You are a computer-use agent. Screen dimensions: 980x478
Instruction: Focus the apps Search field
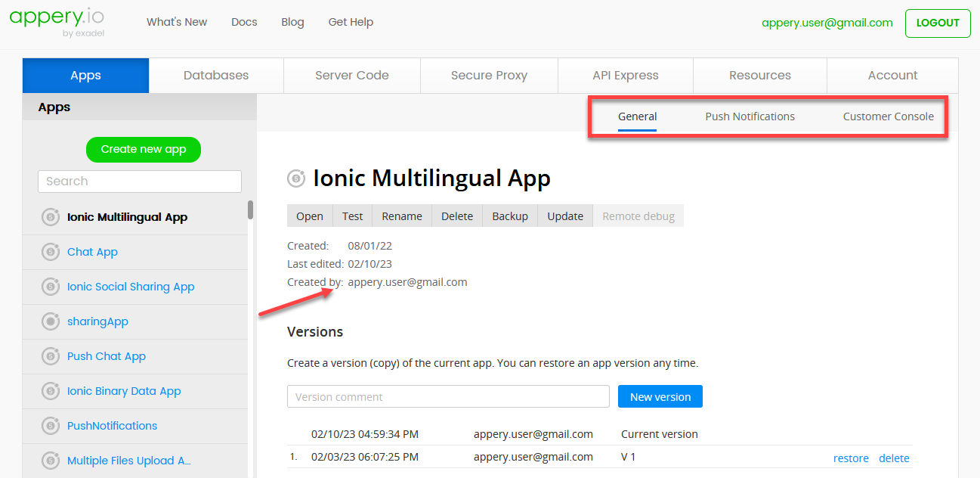coord(140,182)
